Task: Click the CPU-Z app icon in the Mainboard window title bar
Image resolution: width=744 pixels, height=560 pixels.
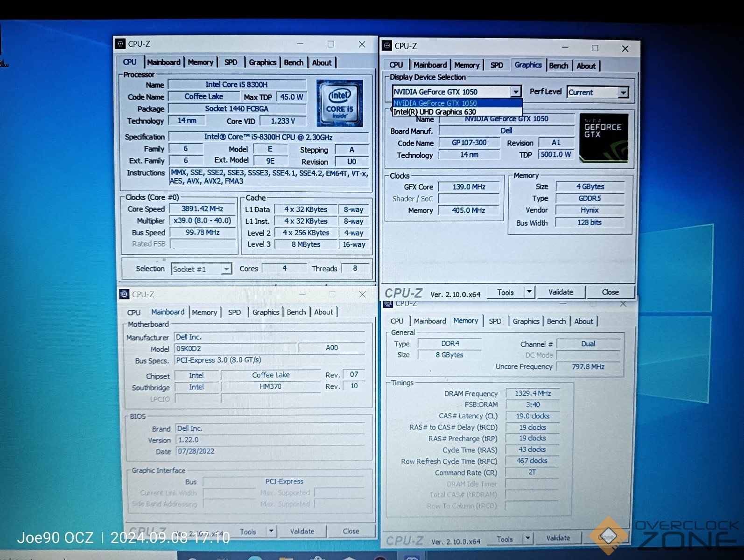Action: click(124, 294)
